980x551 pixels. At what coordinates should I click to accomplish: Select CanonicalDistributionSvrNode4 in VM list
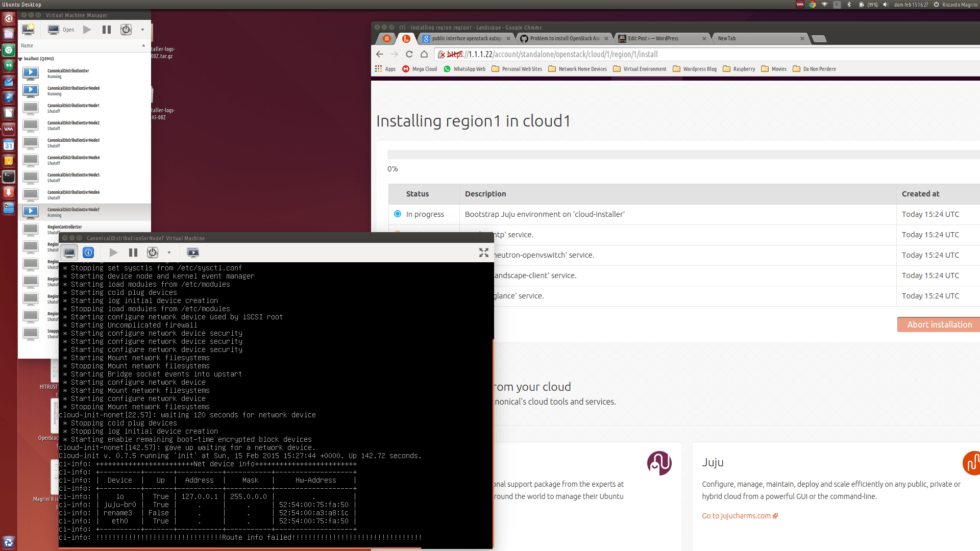[x=85, y=160]
